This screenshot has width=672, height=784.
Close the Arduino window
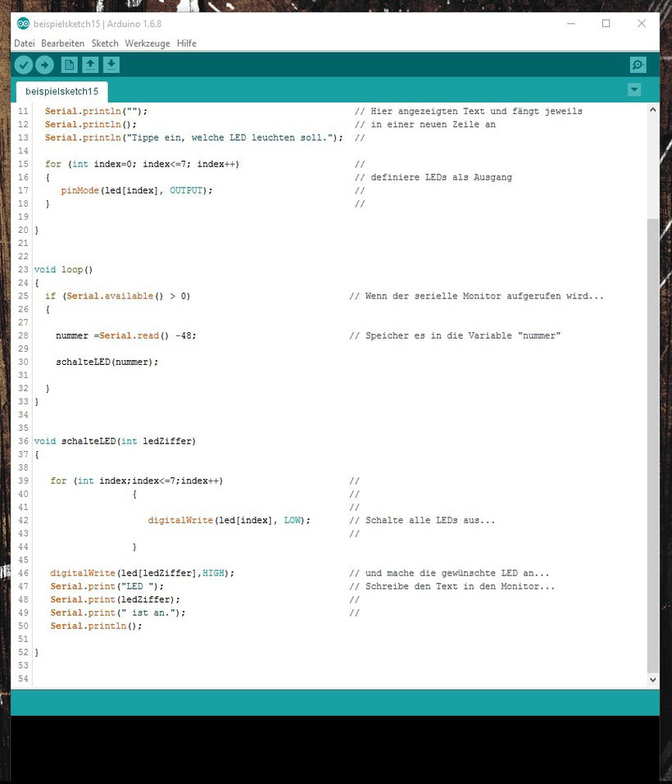pyautogui.click(x=642, y=24)
